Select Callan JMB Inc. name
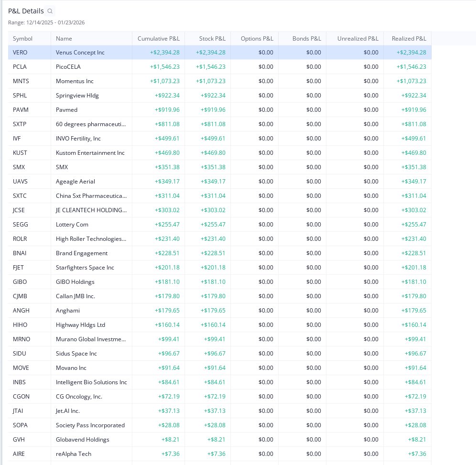The image size is (476, 465). (76, 296)
